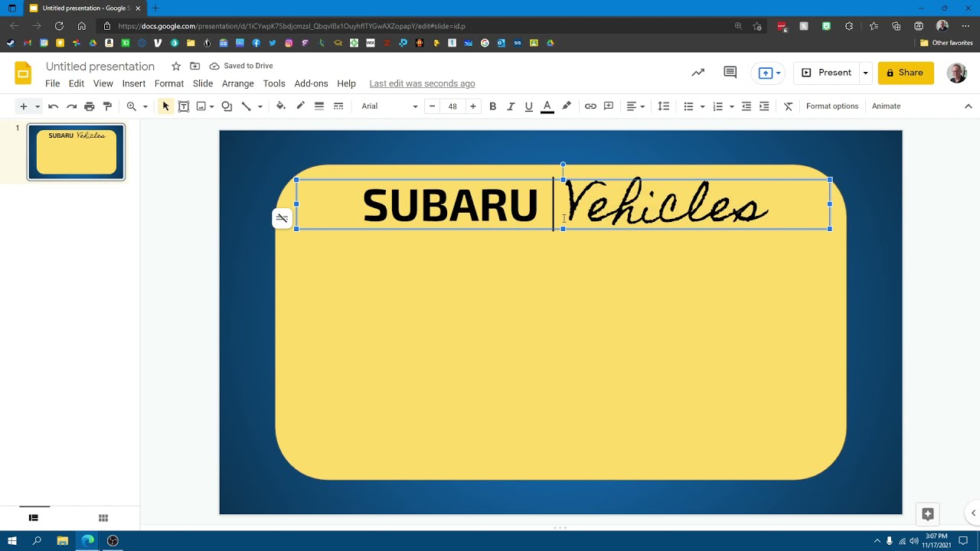Switch to grid view

click(103, 518)
